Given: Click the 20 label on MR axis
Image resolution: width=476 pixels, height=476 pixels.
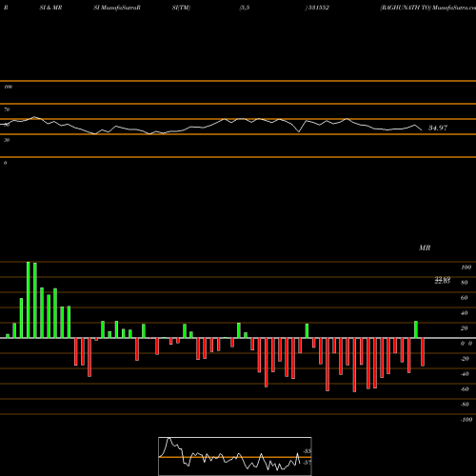Looking at the screenshot, I should pyautogui.click(x=465, y=328).
